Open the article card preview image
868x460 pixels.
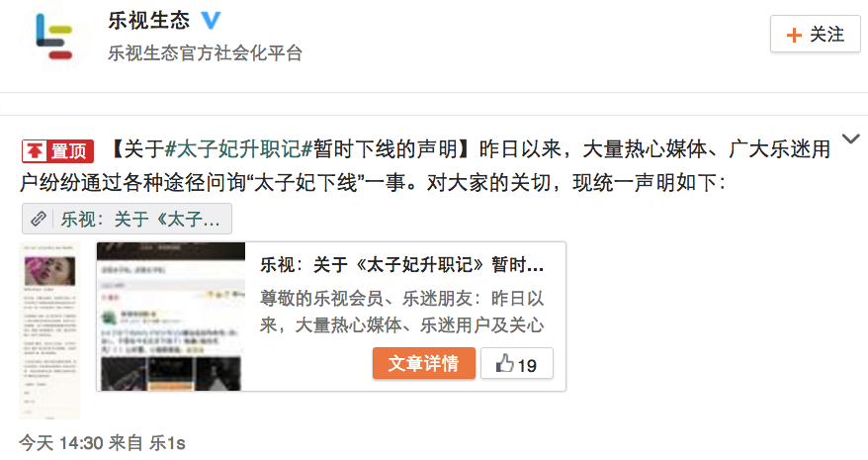[171, 317]
